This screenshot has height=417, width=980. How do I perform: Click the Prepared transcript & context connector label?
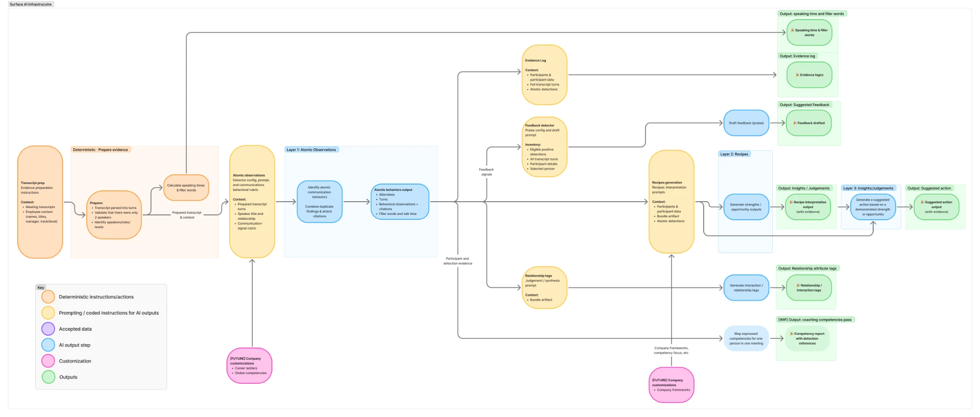tap(187, 215)
